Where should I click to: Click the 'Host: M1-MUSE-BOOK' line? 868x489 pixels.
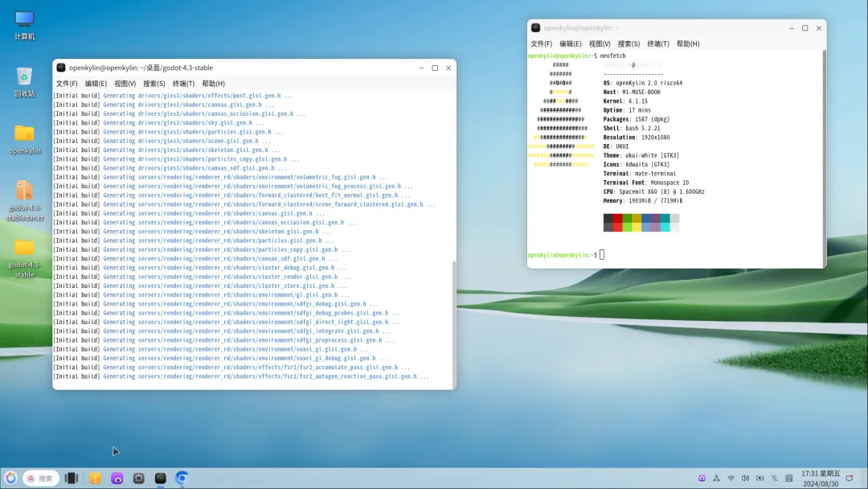point(632,92)
